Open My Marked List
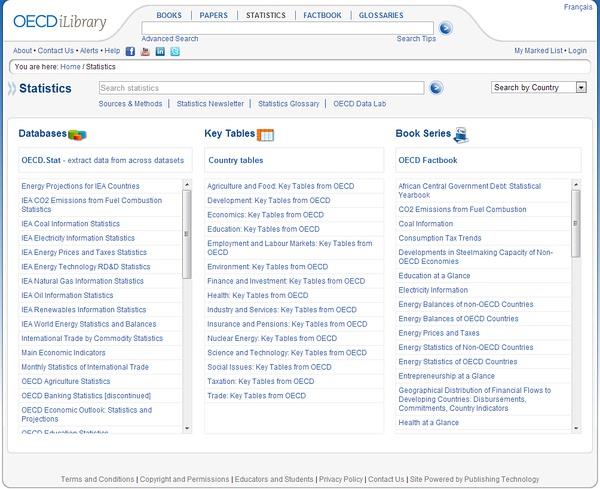 (x=538, y=51)
